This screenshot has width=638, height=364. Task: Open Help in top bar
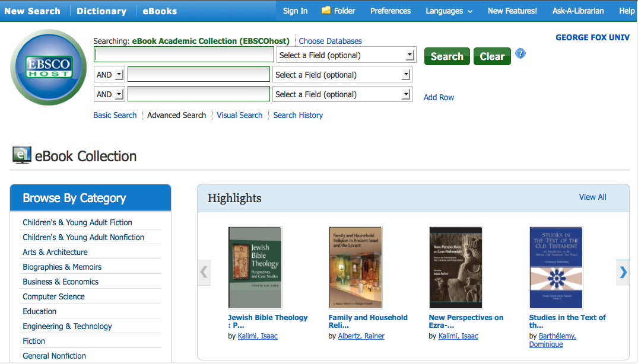point(627,11)
